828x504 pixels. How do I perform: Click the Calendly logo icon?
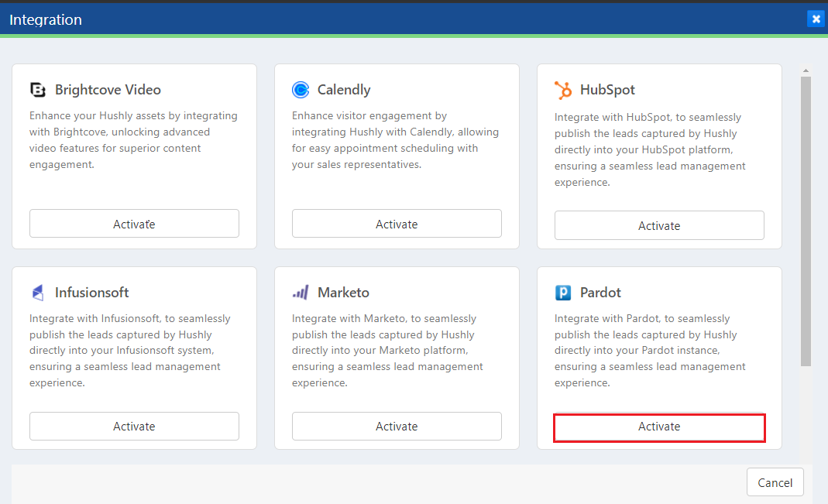(301, 91)
